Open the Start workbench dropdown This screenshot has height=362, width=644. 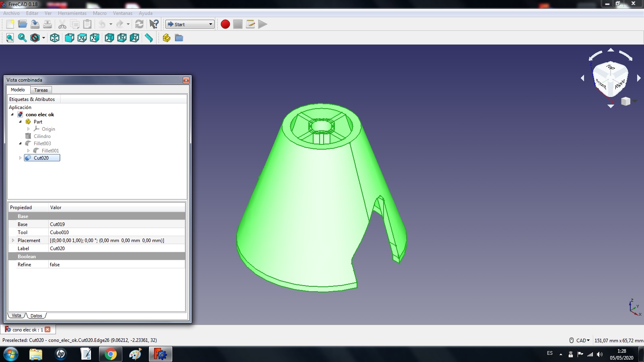(x=190, y=24)
